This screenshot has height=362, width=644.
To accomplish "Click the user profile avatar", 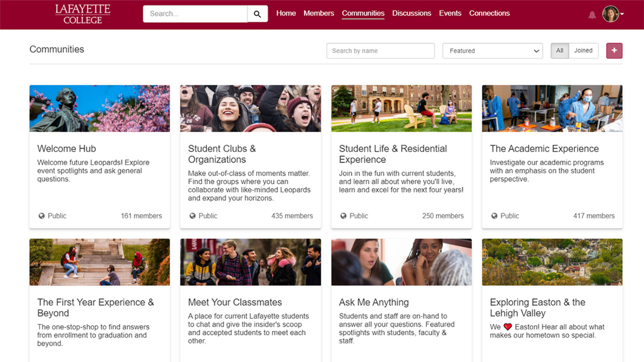I will point(610,14).
